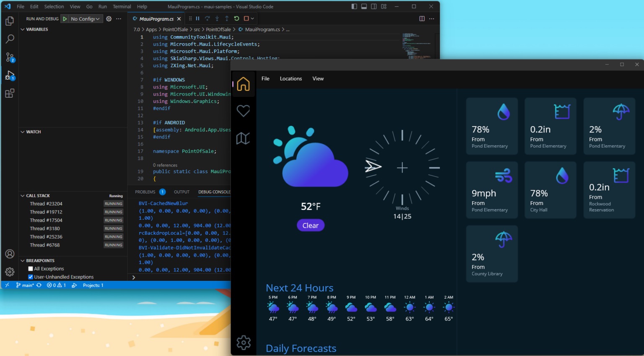644x356 pixels.
Task: Select the Run and Debug activity bar icon
Action: [x=10, y=75]
